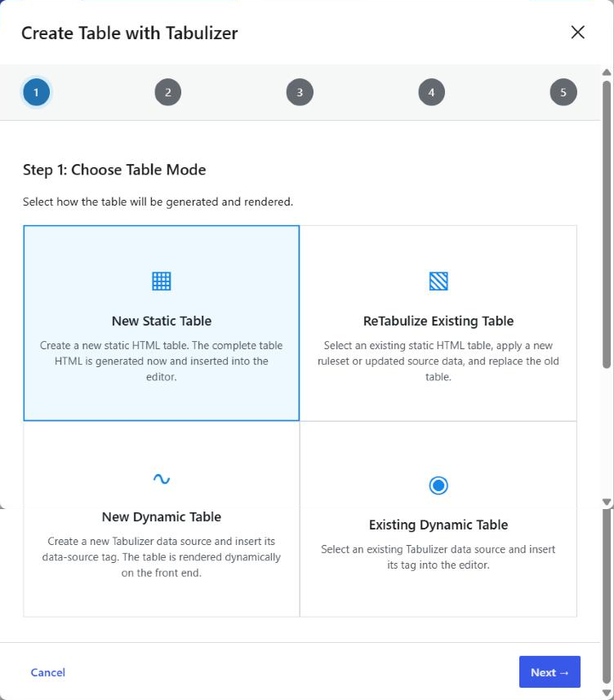
Task: Jump to wizard step 2 circle
Action: 168,92
